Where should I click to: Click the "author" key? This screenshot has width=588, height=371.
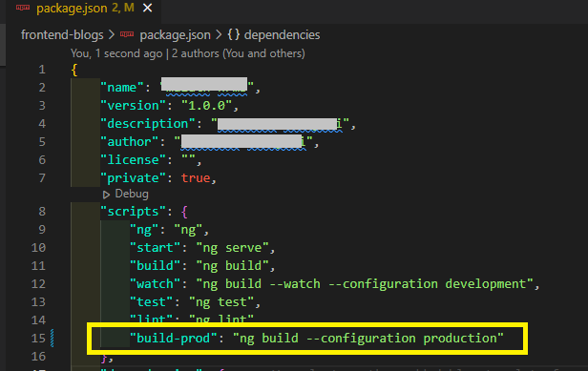(x=130, y=142)
